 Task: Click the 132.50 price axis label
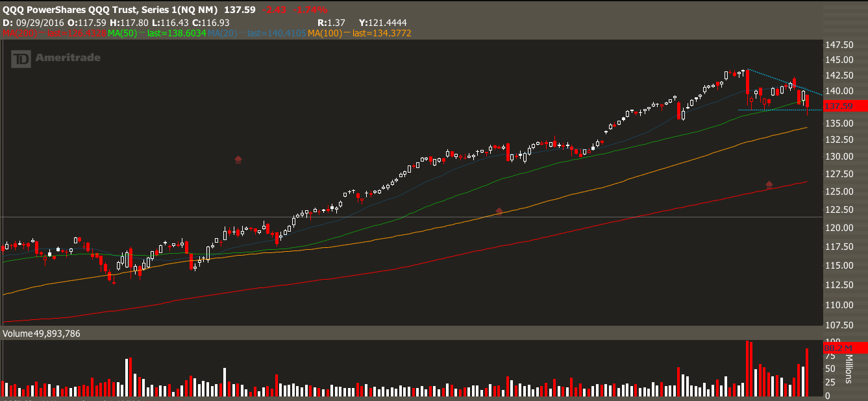tap(839, 140)
